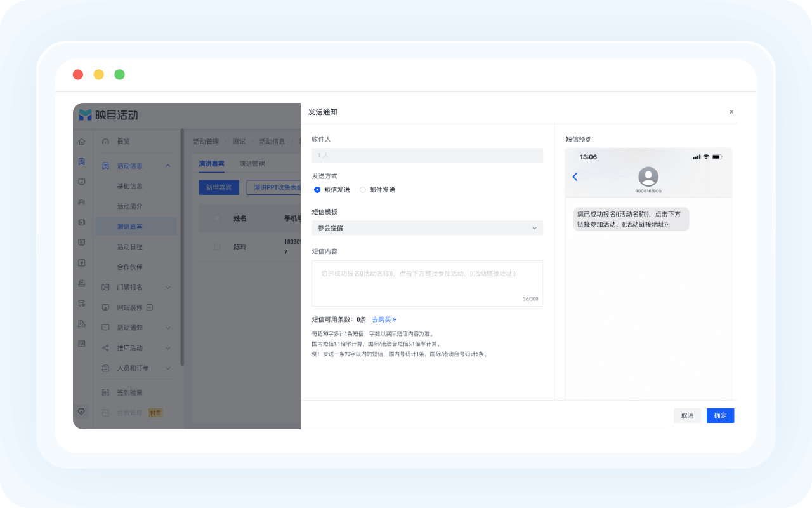Click the 付费 badge next to 会展管理
The image size is (812, 508).
click(155, 413)
